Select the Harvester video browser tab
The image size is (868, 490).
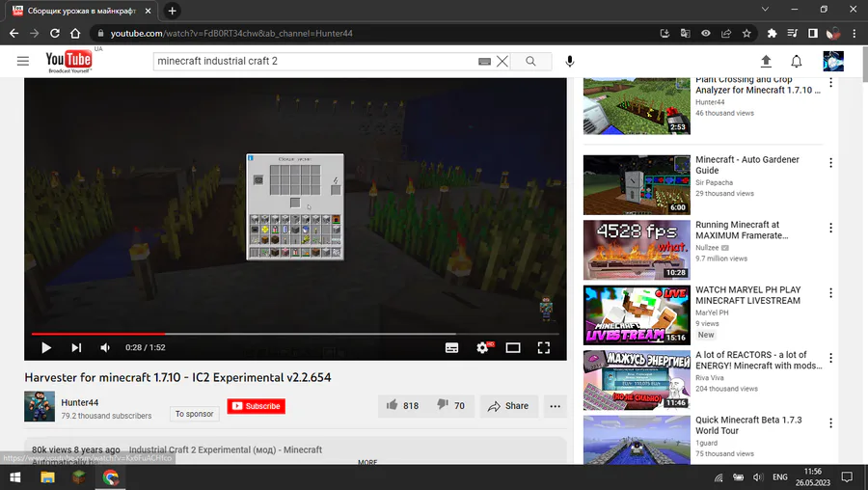point(82,11)
